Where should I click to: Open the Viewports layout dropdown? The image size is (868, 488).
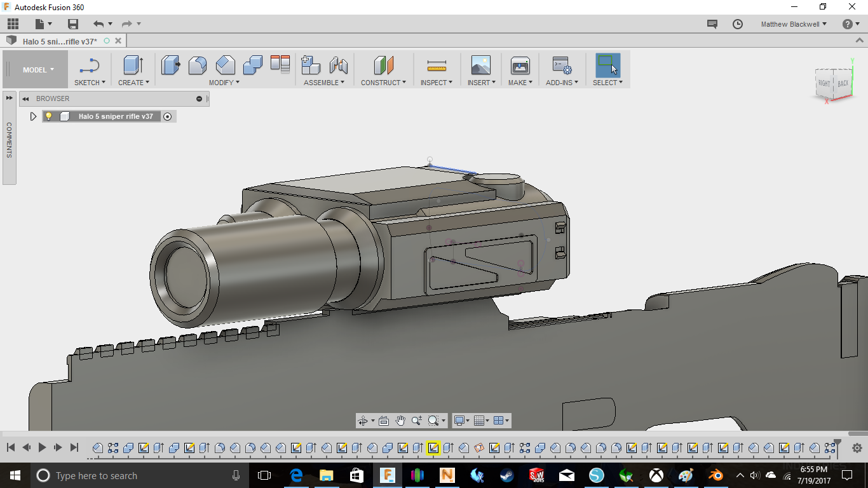[x=501, y=421]
